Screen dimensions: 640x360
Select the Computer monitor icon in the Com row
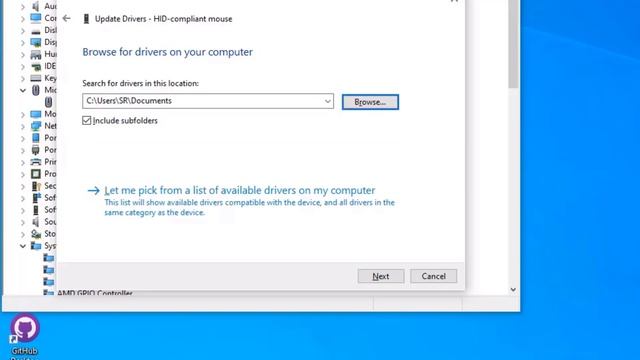click(36, 18)
